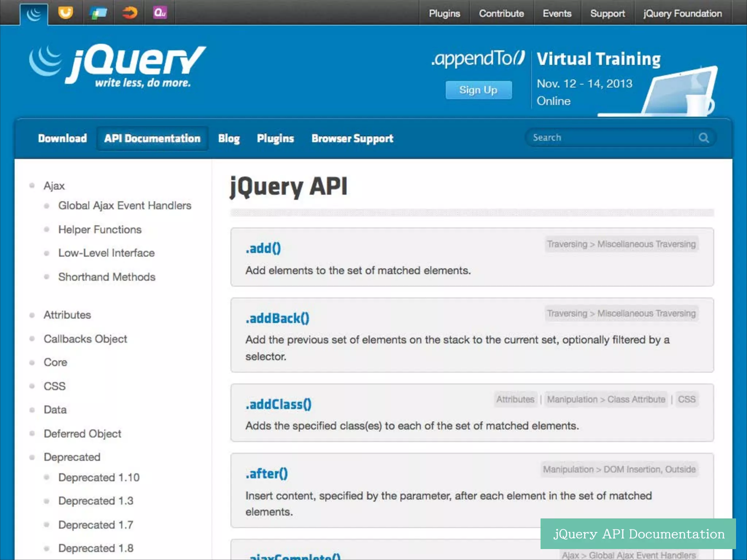Open the jQuery project icon in top bar

34,14
